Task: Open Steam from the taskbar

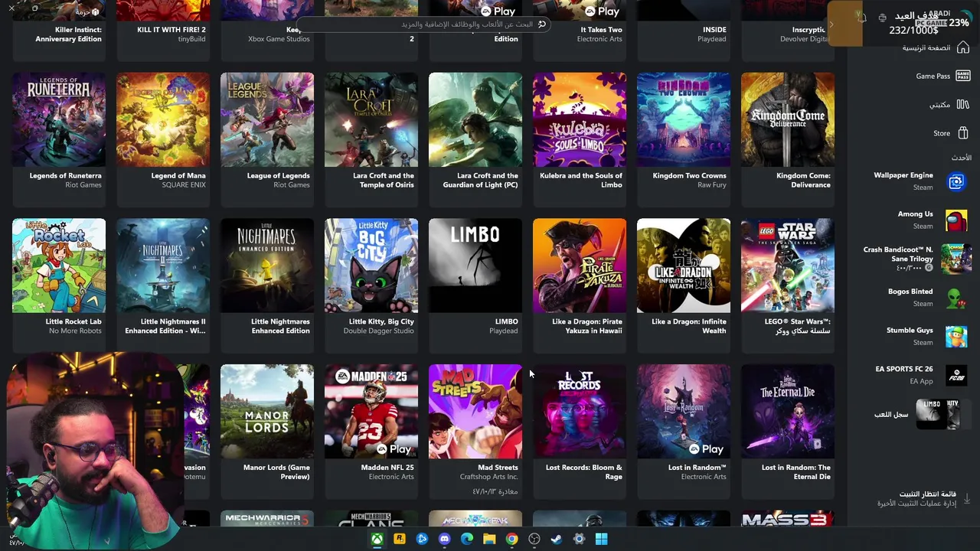Action: coord(557,539)
